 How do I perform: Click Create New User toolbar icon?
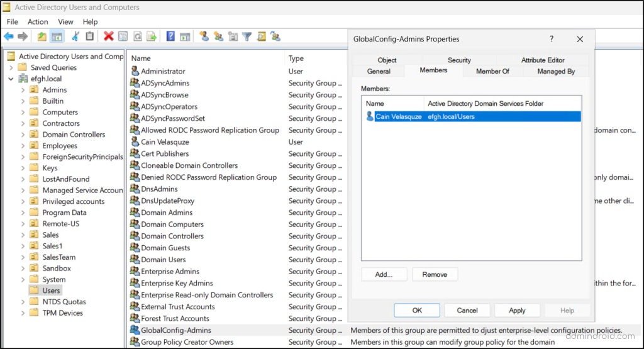pos(204,36)
